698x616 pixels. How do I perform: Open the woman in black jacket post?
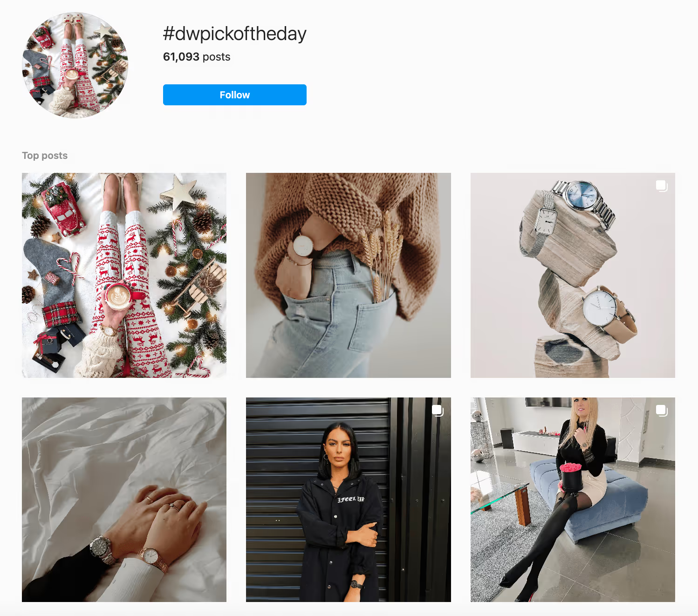coord(349,500)
